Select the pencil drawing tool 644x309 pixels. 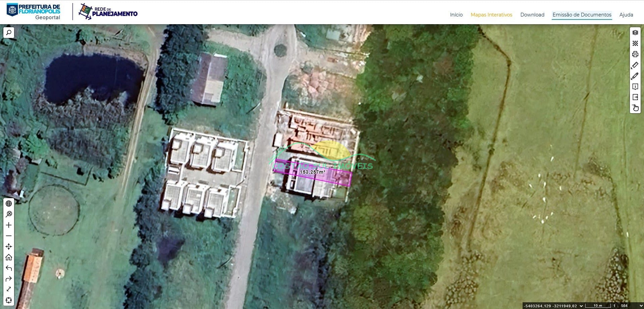click(635, 76)
